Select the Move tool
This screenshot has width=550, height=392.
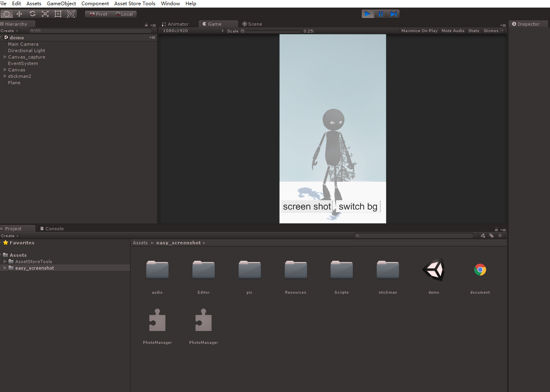coord(19,14)
